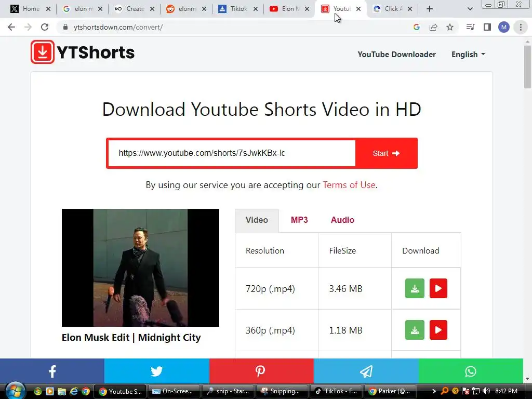
Task: Share on WhatsApp via the green bar
Action: [x=471, y=371]
